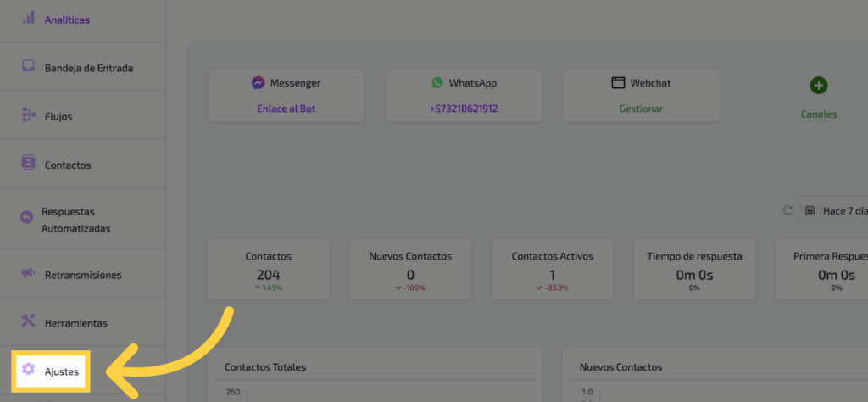The width and height of the screenshot is (868, 402).
Task: Click the Herramientas wrench icon
Action: (x=28, y=321)
